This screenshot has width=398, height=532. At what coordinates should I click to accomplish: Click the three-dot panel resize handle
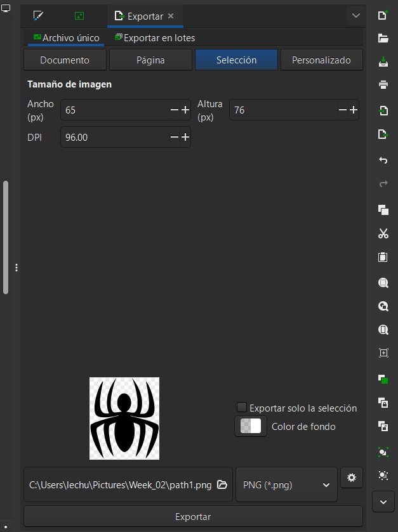pyautogui.click(x=17, y=268)
